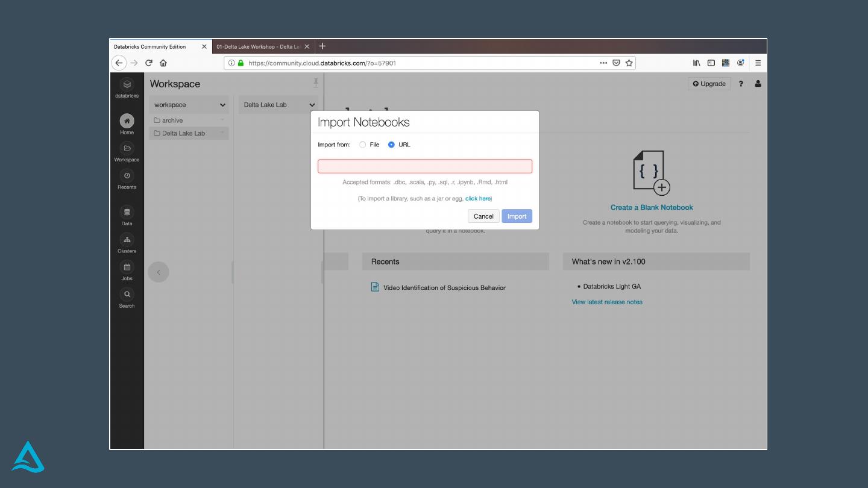Reload the page with refresh icon
This screenshot has height=488, width=868.
149,63
